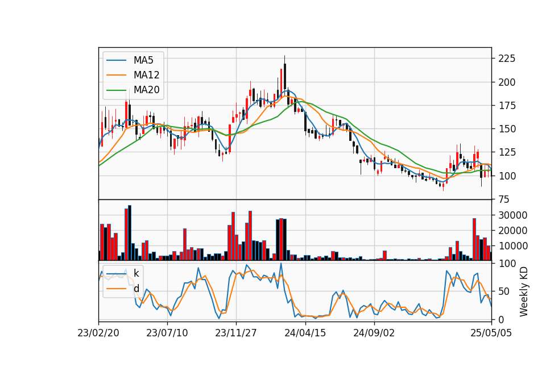Click the tallest black volume bar

pos(130,233)
